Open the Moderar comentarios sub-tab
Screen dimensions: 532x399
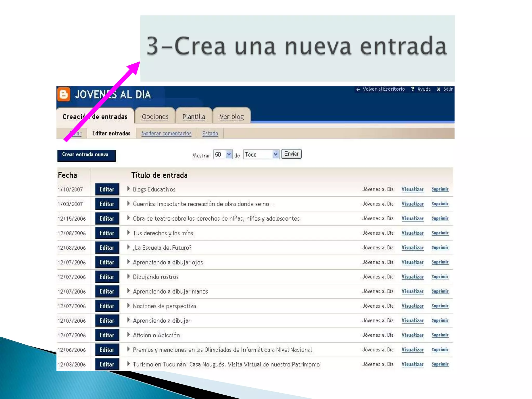tap(166, 133)
